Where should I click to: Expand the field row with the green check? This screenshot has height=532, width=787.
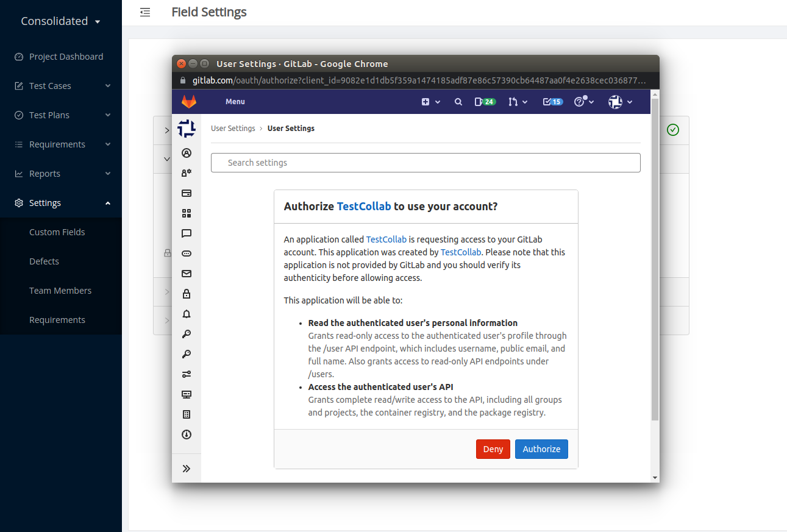tap(167, 130)
